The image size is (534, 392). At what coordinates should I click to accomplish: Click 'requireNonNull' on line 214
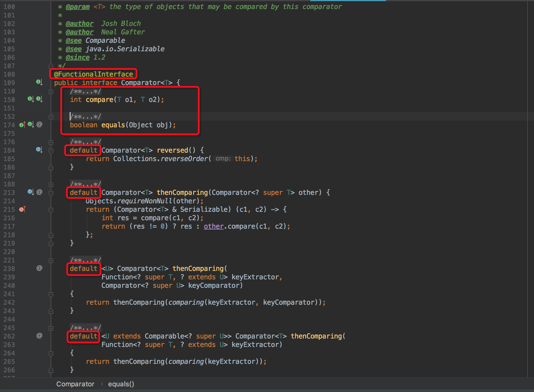point(145,201)
